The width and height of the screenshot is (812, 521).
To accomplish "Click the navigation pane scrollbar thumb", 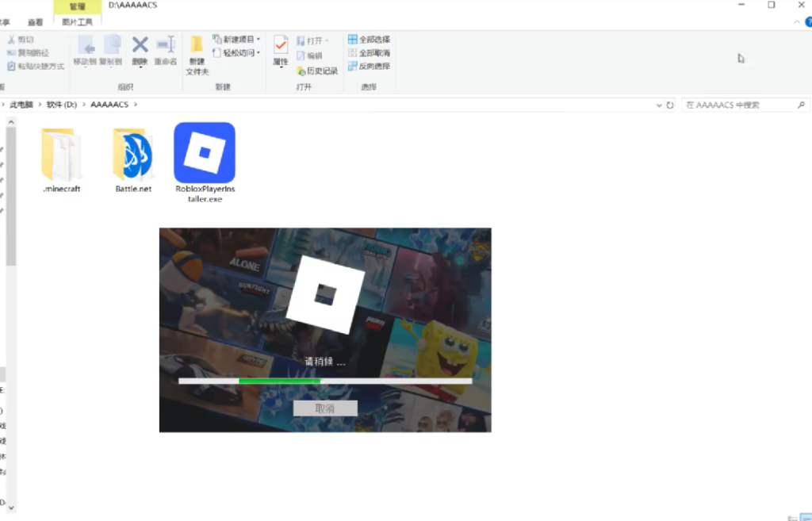I will (11, 197).
